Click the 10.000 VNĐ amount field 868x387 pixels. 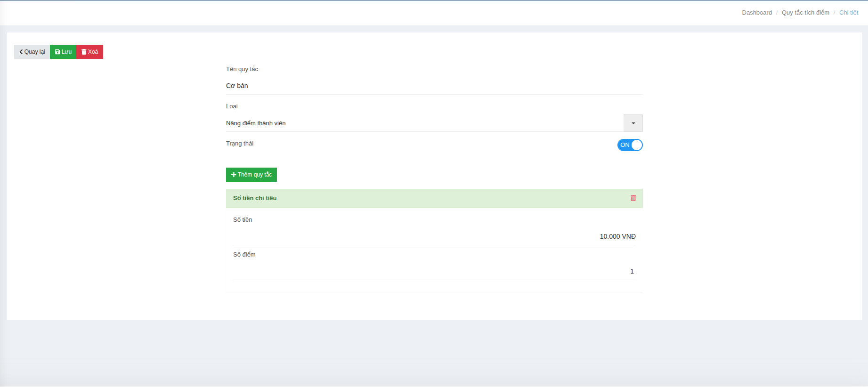433,236
